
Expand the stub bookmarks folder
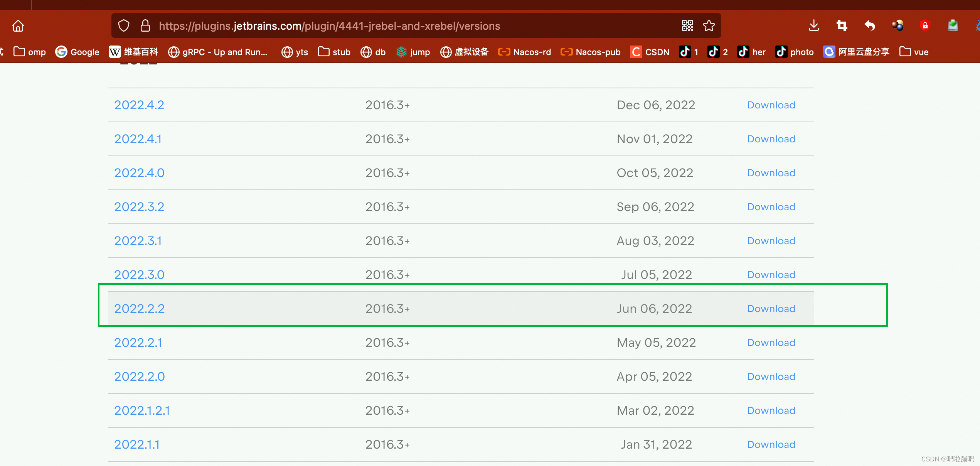tap(334, 52)
